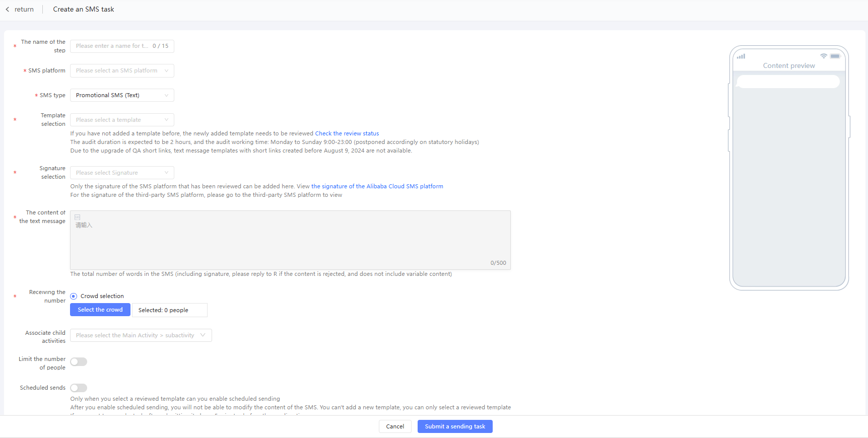Click into the text message content area

click(290, 240)
